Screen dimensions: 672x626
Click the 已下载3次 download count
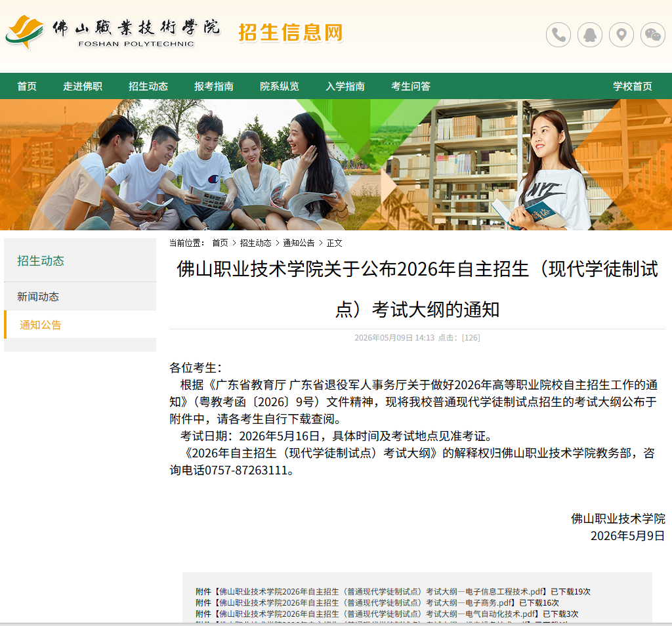(x=560, y=614)
